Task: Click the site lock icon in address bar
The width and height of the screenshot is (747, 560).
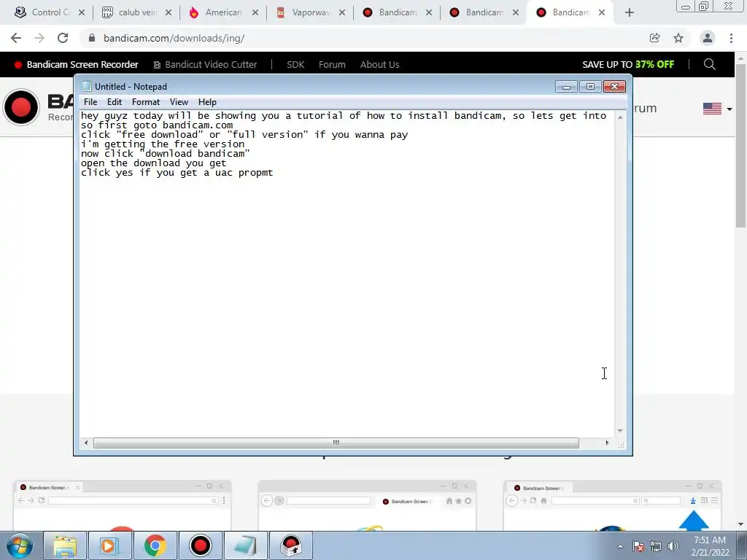Action: pos(92,38)
